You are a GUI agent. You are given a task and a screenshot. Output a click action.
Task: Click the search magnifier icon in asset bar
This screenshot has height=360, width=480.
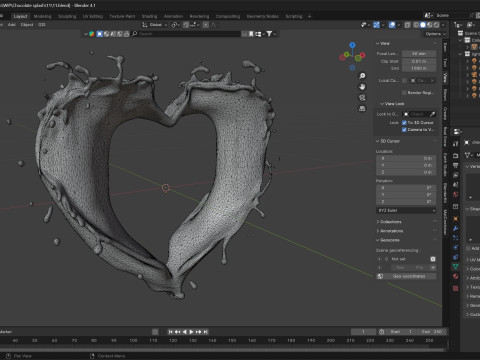[x=135, y=34]
